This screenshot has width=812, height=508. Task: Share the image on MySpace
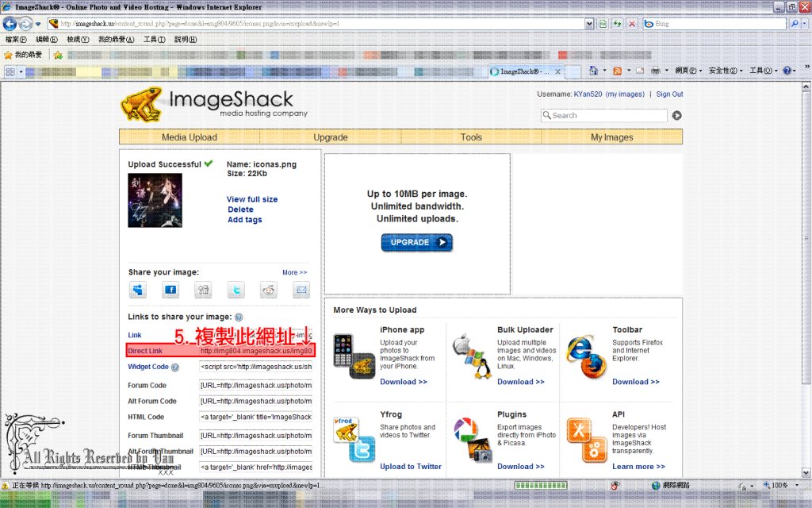click(138, 290)
